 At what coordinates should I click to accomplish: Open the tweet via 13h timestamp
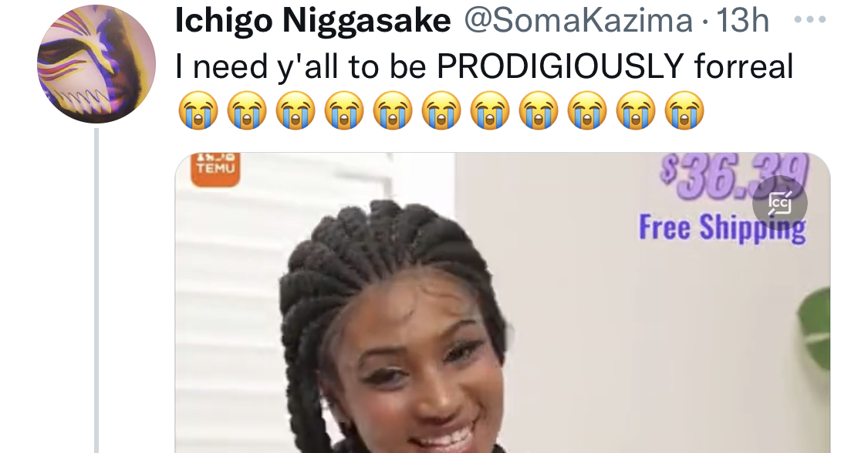pyautogui.click(x=742, y=21)
